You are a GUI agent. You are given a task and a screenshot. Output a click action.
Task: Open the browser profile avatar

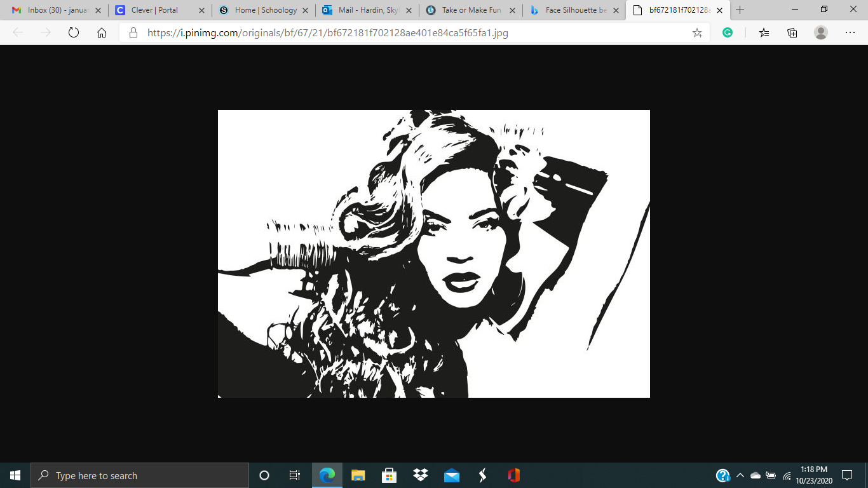[821, 33]
